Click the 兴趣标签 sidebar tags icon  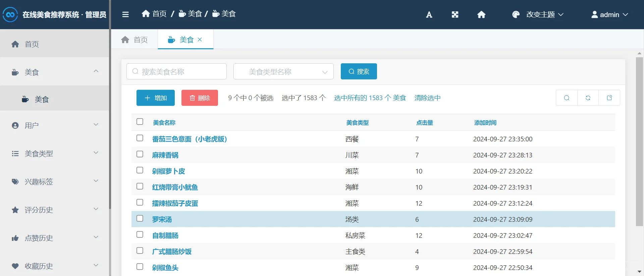[x=15, y=182]
